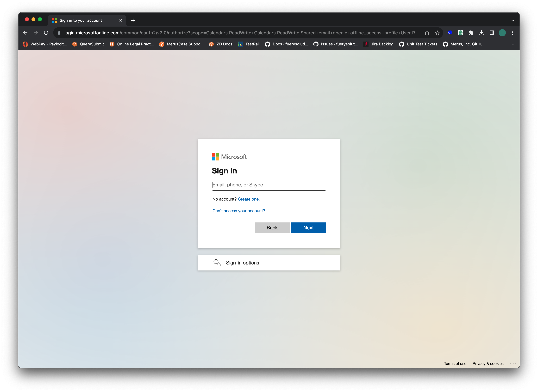Open the Chrome profile avatar
Screen dimensions: 538x392
pyautogui.click(x=502, y=33)
